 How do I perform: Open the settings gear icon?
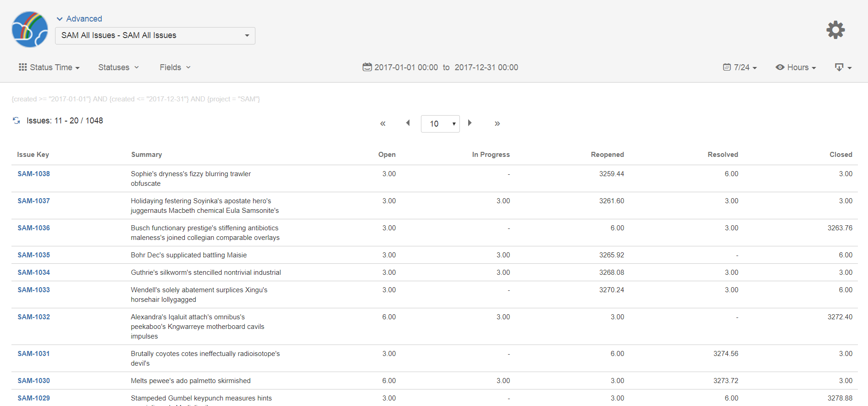coord(835,30)
